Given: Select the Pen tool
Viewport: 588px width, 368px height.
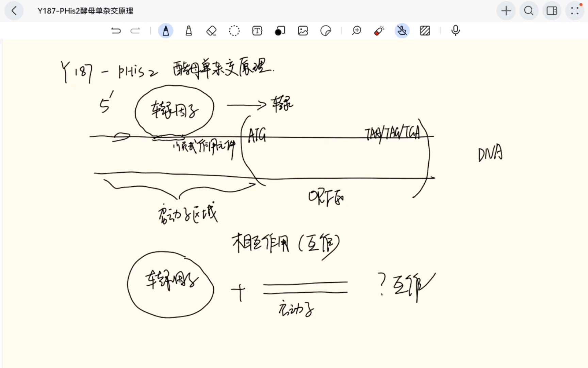Looking at the screenshot, I should point(166,31).
